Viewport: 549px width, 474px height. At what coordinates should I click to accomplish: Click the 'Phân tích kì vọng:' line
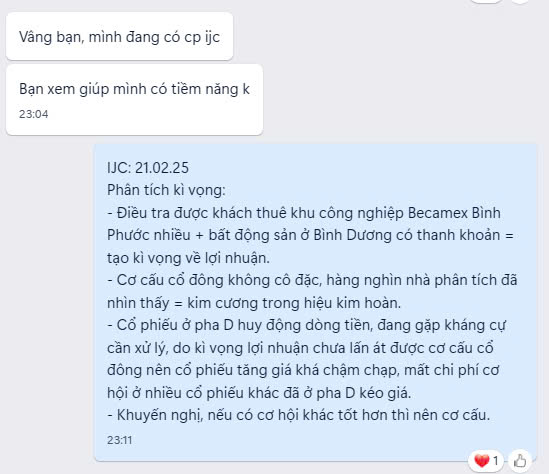[166, 190]
